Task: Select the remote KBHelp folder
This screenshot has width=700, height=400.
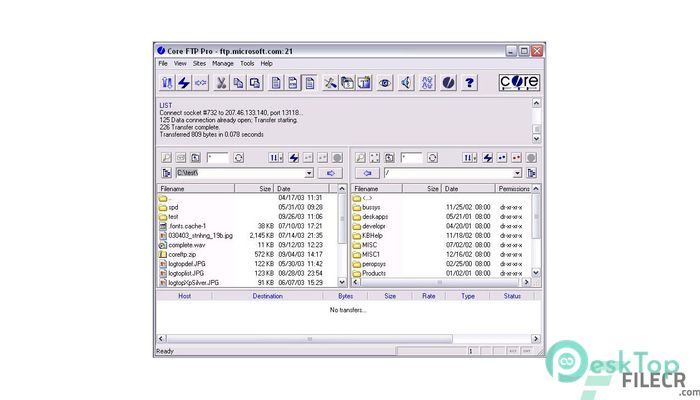Action: tap(372, 236)
